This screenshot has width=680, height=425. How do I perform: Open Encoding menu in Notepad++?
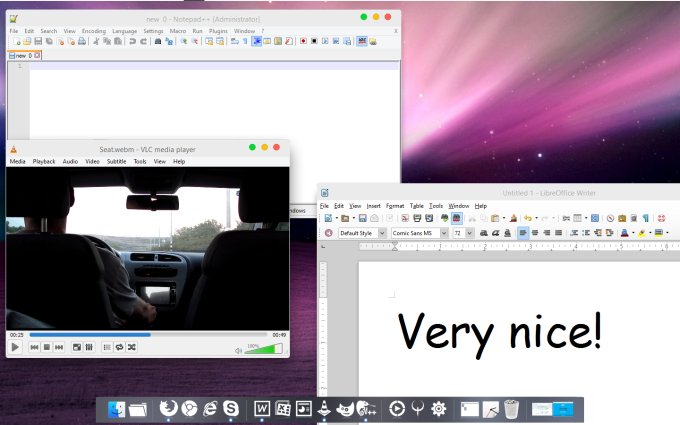(x=94, y=31)
